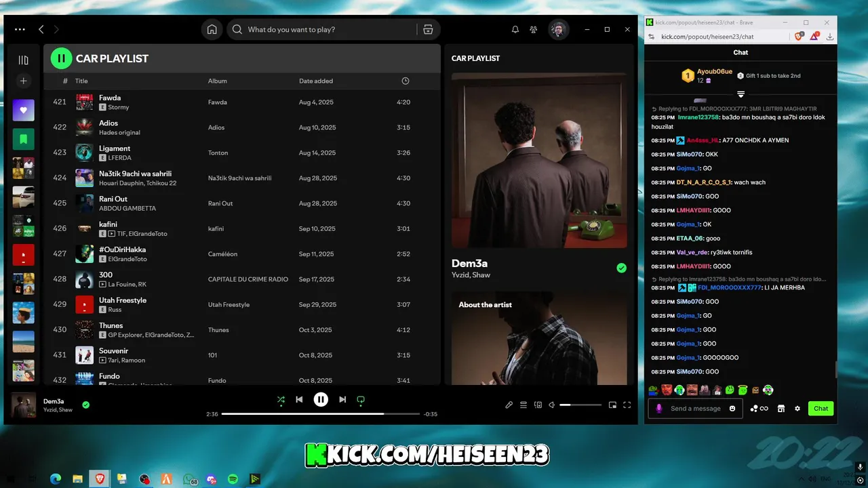Sort by the Album column header

tap(217, 81)
